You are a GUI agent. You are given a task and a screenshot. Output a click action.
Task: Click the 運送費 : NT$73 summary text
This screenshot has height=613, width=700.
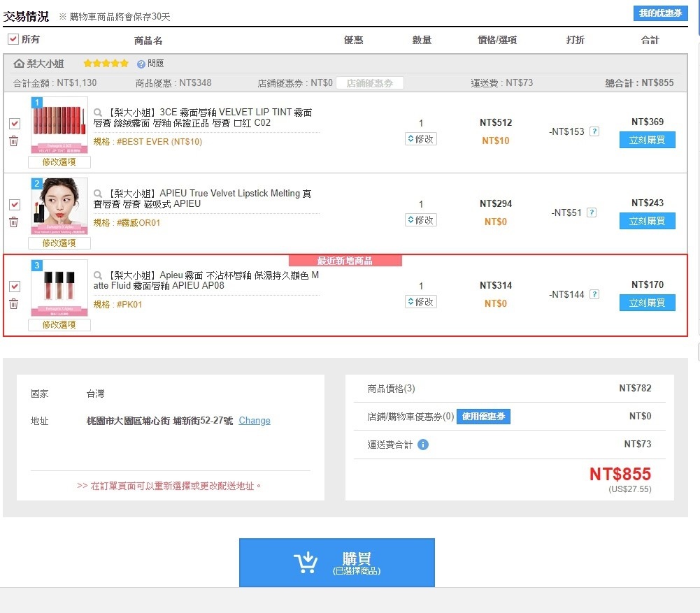point(502,83)
